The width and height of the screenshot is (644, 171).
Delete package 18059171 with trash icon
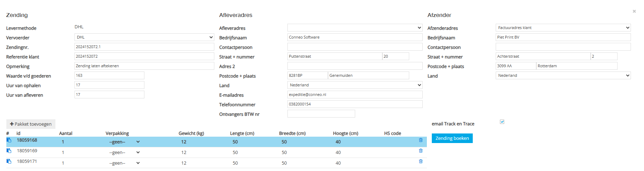click(421, 161)
